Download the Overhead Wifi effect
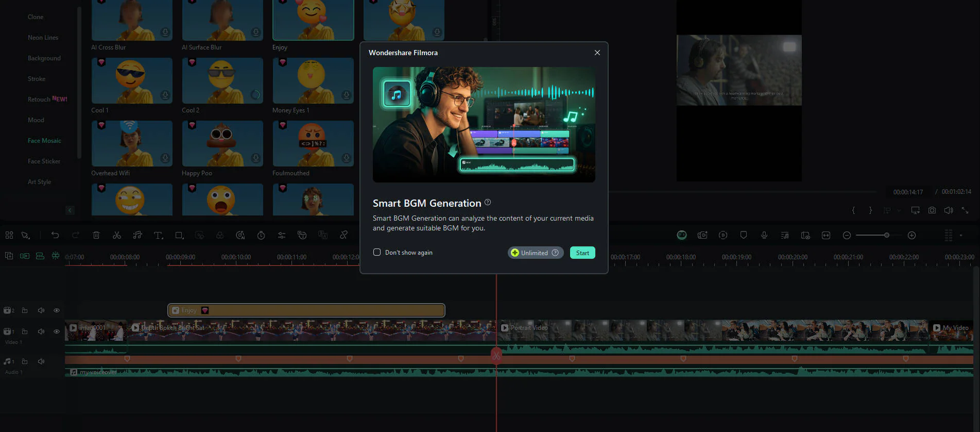The width and height of the screenshot is (980, 432). 165,158
